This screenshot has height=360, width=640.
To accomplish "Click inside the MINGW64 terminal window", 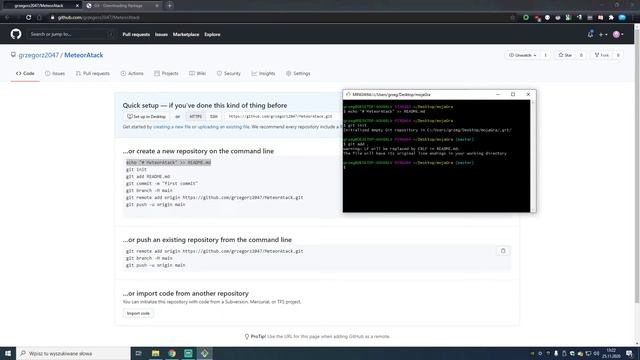I will click(436, 156).
